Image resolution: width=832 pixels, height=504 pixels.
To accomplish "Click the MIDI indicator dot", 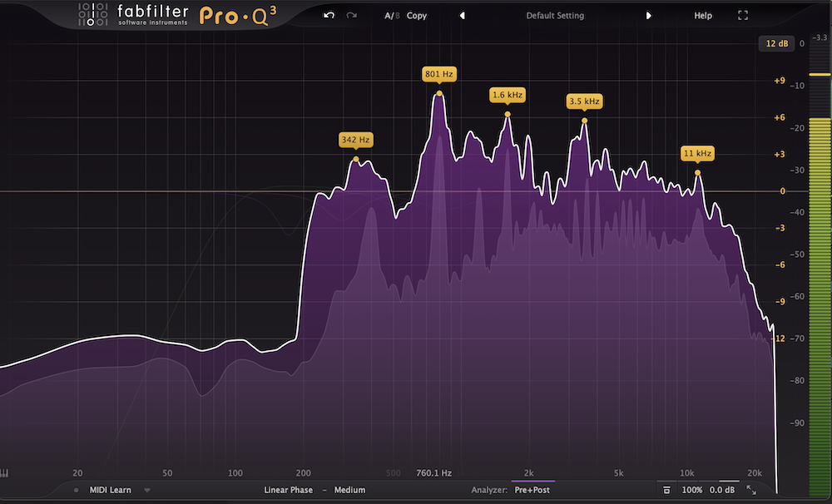I will coord(77,490).
